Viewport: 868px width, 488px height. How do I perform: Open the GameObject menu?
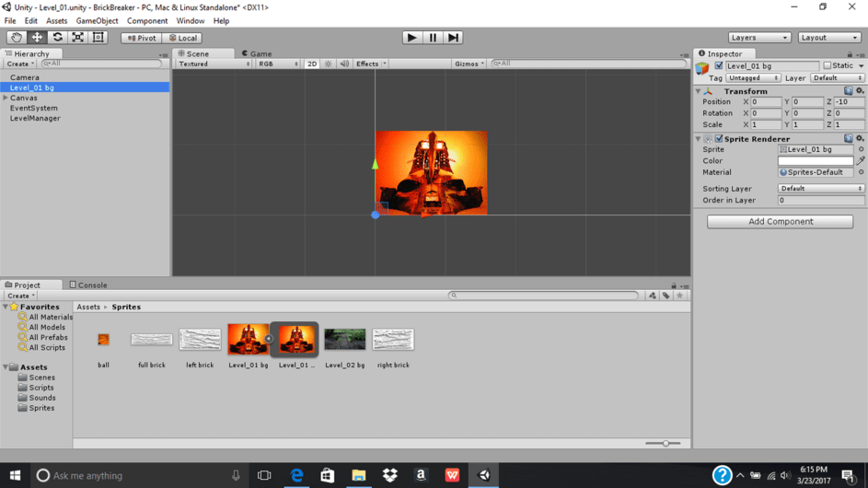coord(97,20)
